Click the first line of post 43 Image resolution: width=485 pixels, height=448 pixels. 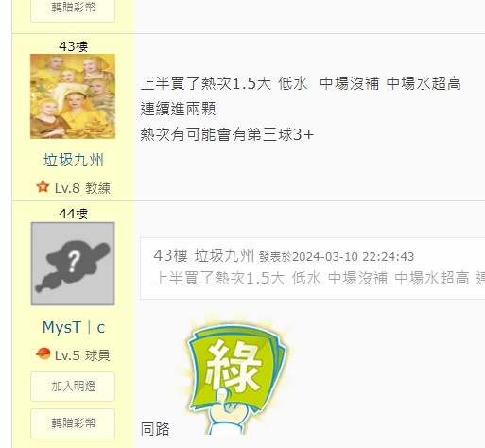[301, 84]
